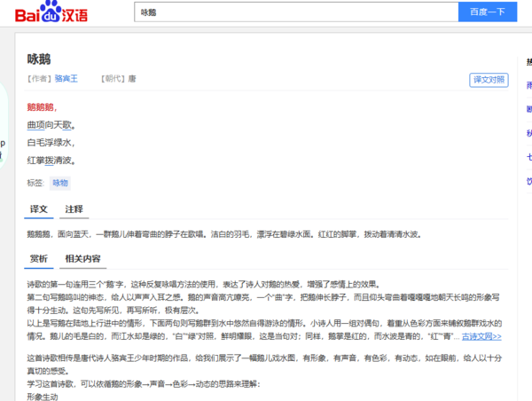Focus the search box containing 咏鹅
The width and height of the screenshot is (532, 401).
[x=296, y=12]
